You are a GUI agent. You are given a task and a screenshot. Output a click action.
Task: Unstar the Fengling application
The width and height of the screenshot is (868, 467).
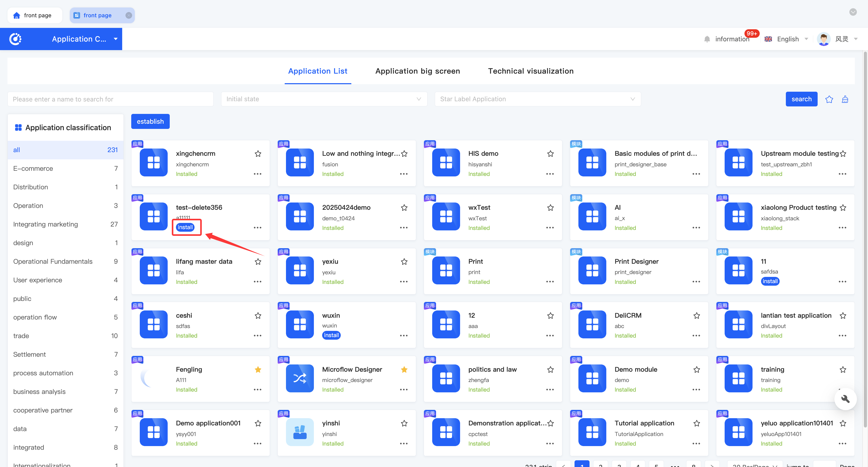(x=258, y=370)
